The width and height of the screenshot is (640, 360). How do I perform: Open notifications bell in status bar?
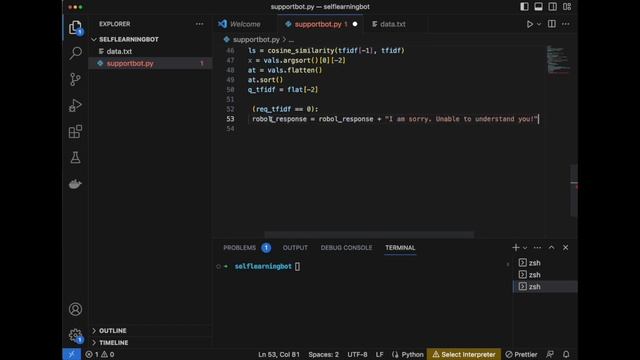566,354
